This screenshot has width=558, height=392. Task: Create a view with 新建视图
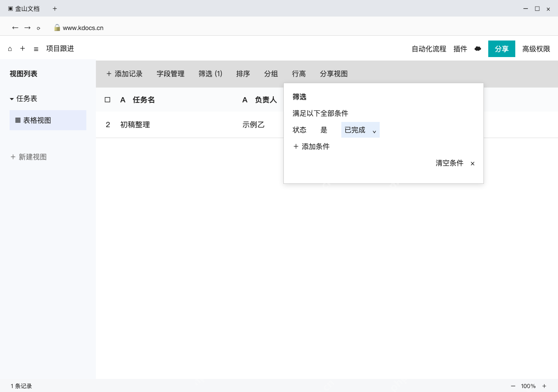(x=28, y=157)
